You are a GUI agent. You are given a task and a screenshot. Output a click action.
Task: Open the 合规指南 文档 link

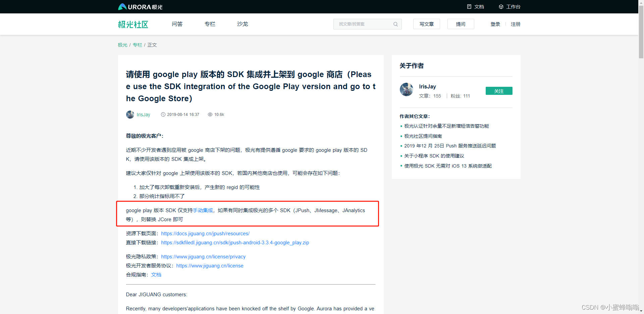(x=156, y=275)
